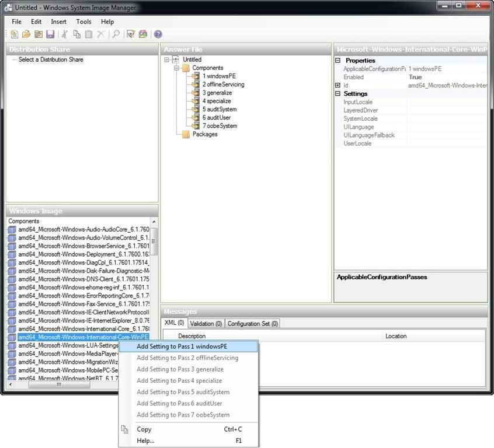The width and height of the screenshot is (494, 448).
Task: Select the 5 auditSystem pass node
Action: tap(220, 109)
